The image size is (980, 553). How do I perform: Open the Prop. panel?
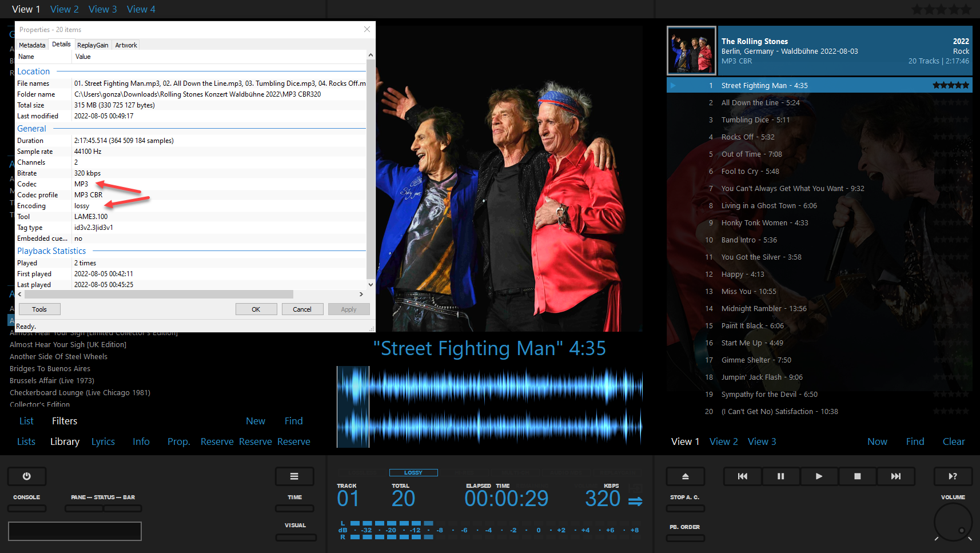tap(179, 441)
